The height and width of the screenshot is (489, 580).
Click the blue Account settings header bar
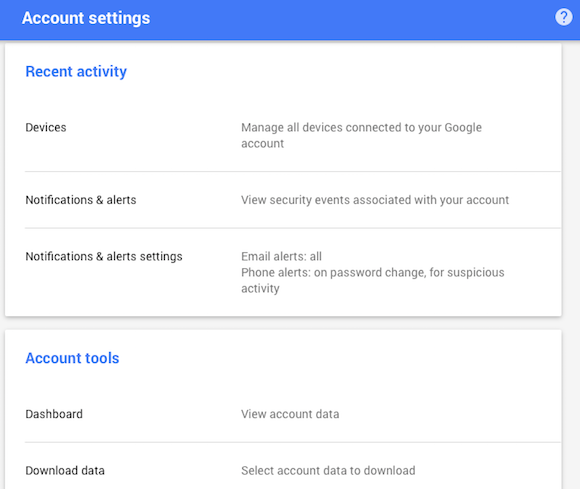[290, 19]
